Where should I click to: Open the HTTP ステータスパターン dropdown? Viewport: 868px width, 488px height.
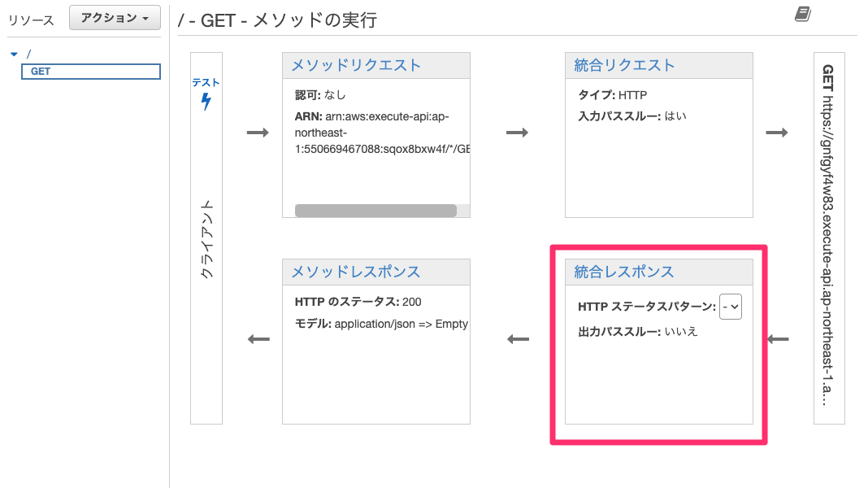point(729,307)
